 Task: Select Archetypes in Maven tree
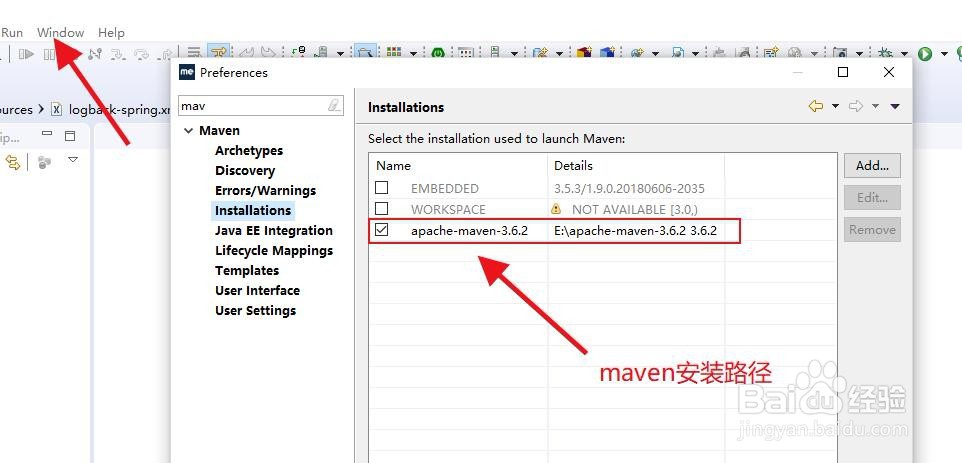click(x=248, y=150)
